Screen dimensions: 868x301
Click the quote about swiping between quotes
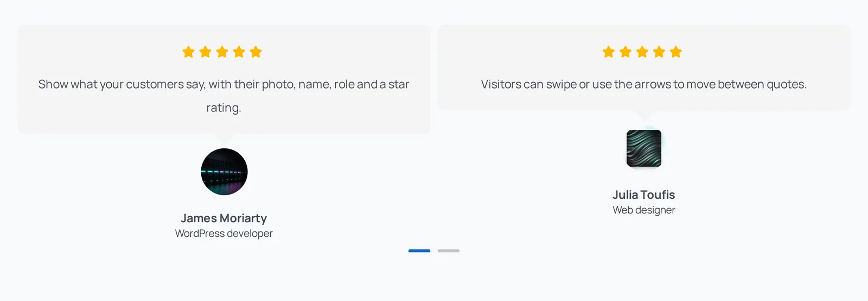(x=644, y=84)
